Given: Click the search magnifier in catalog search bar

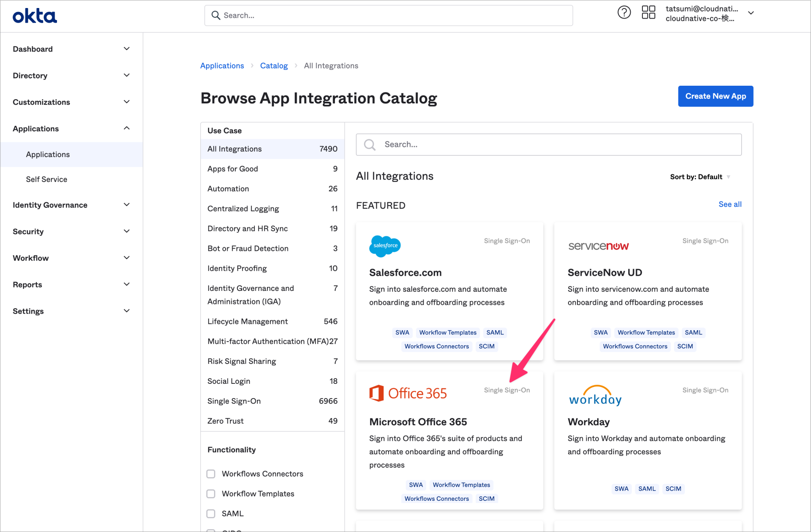Looking at the screenshot, I should click(370, 144).
